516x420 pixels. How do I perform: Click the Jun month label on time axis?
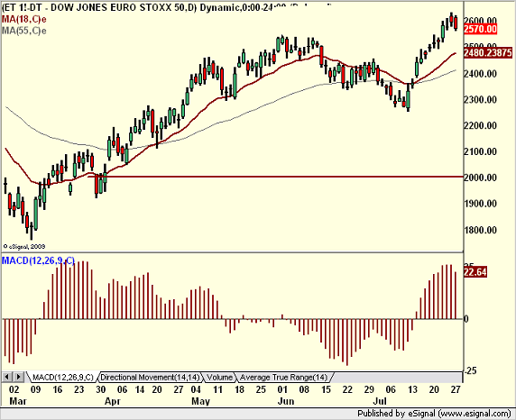coord(286,401)
